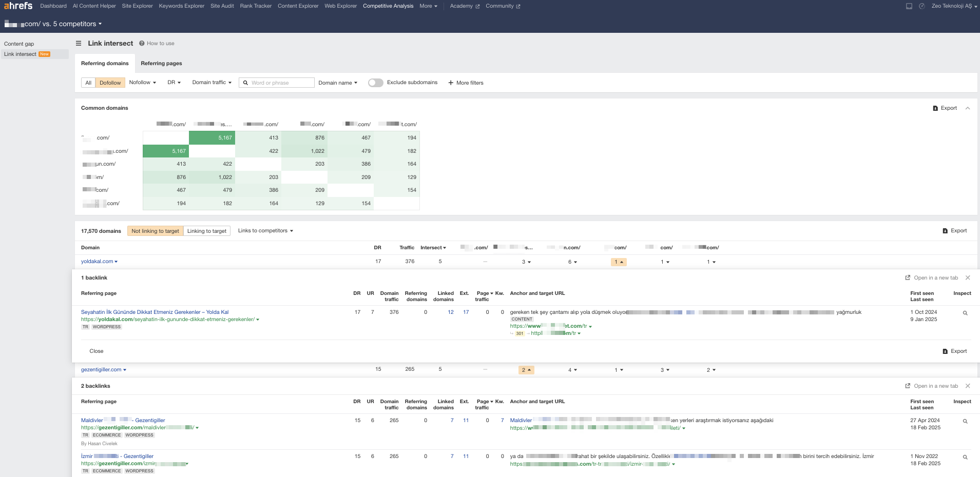Open the Nofollow dropdown
Image resolution: width=980 pixels, height=477 pixels.
click(x=143, y=83)
